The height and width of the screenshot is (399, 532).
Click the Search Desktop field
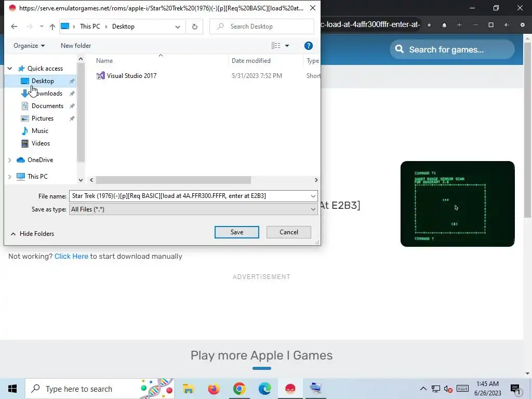tap(262, 26)
